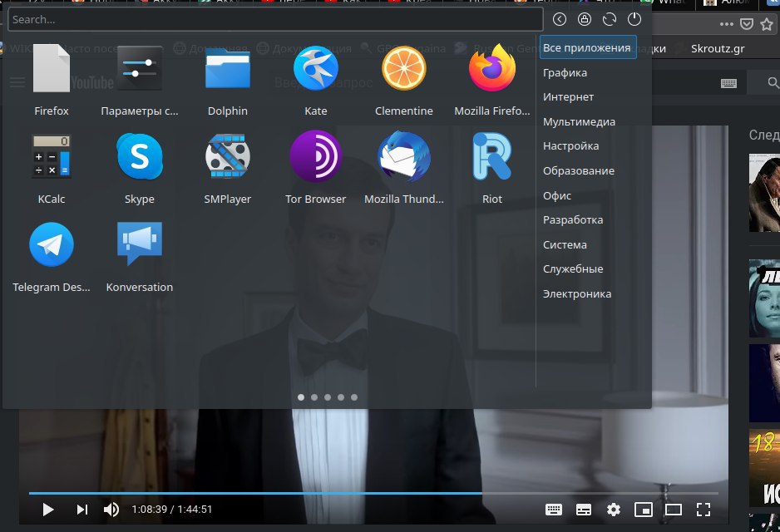Screen dimensions: 780x532
Task: Open the player's virtual keyboard icon
Action: tap(553, 509)
